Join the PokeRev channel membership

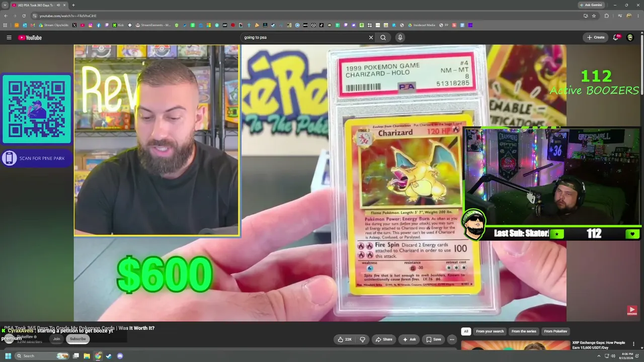pos(56,339)
